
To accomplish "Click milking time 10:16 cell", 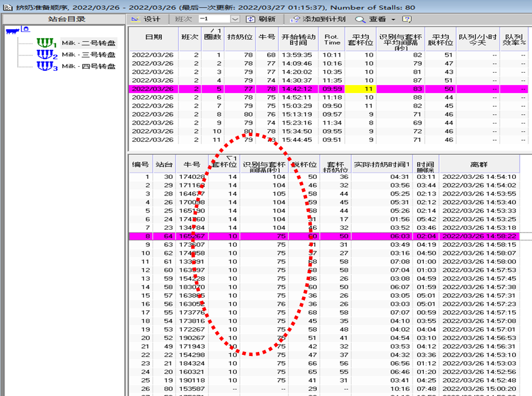I will (400, 389).
